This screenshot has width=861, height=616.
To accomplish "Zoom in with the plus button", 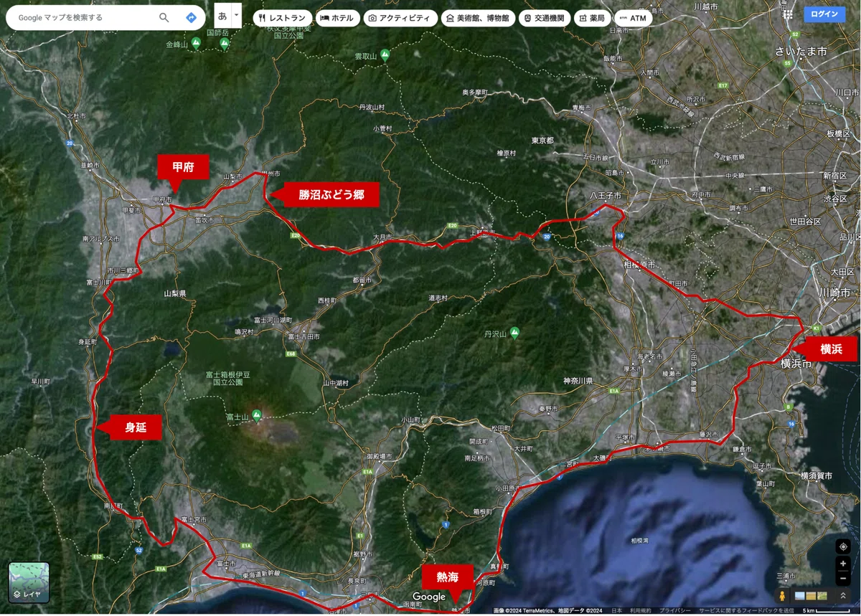I will tap(843, 564).
